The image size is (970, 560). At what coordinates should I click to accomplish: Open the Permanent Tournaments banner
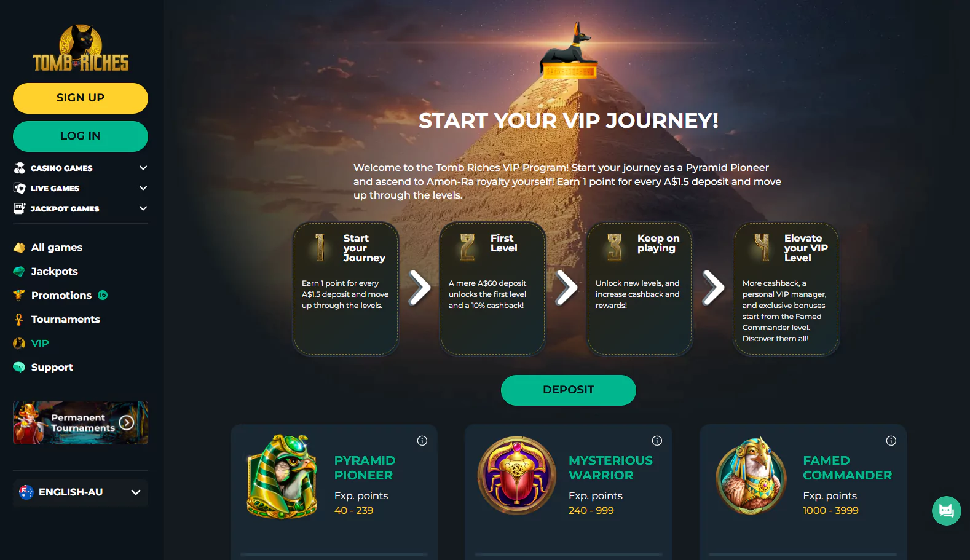point(81,423)
